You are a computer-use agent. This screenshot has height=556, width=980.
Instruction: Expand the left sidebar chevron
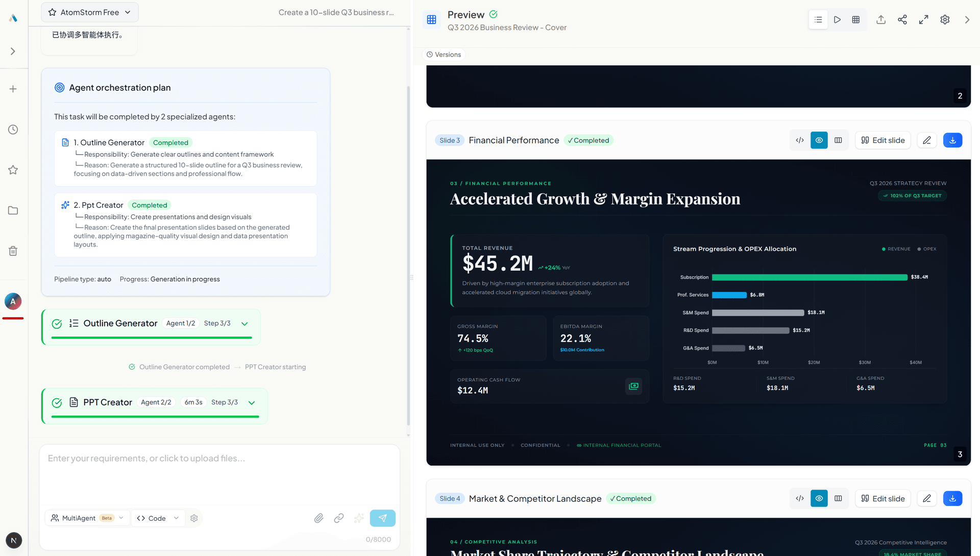click(13, 52)
